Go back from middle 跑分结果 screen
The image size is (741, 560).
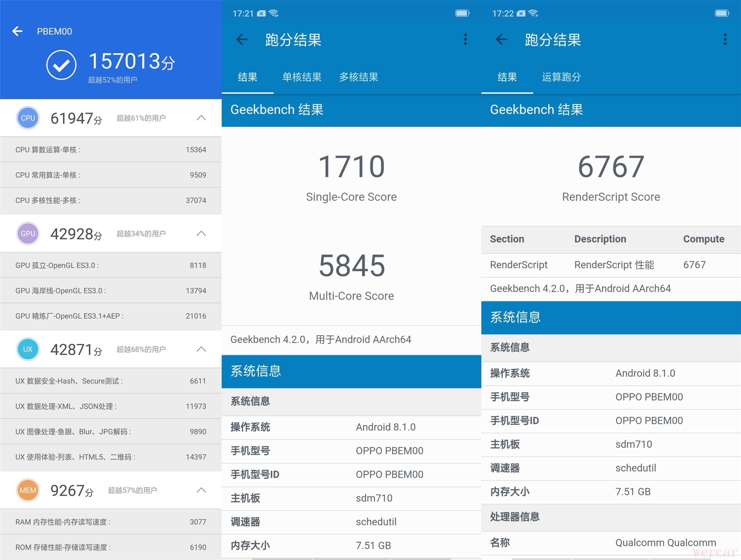(x=242, y=40)
